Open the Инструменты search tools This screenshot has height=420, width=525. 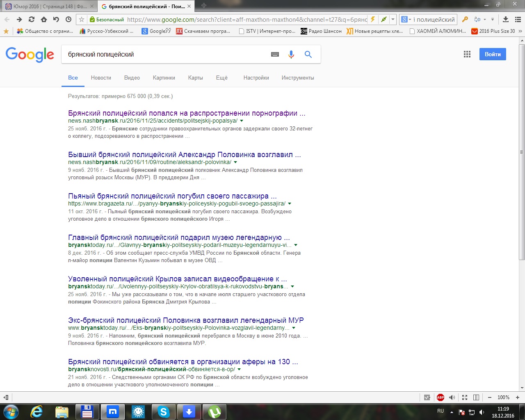(298, 78)
